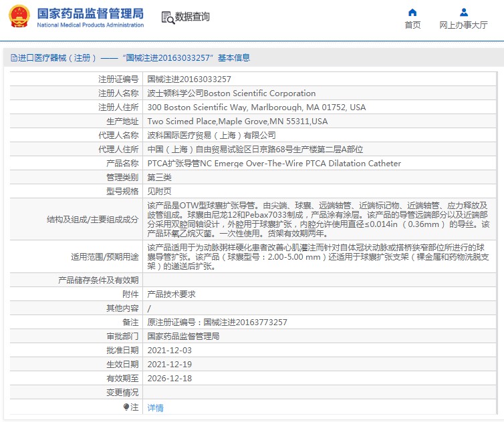
Task: Click the 基本信息 section heading
Action: tap(234, 58)
